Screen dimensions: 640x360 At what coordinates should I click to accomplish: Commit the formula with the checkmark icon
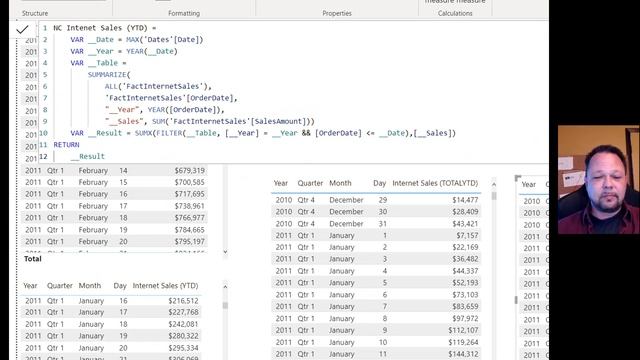(x=22, y=29)
